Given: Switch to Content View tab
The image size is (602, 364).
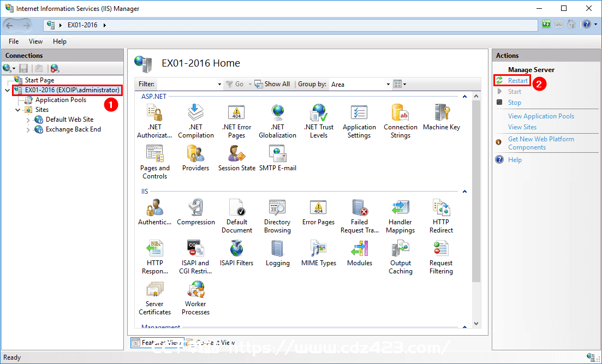Looking at the screenshot, I should 211,343.
